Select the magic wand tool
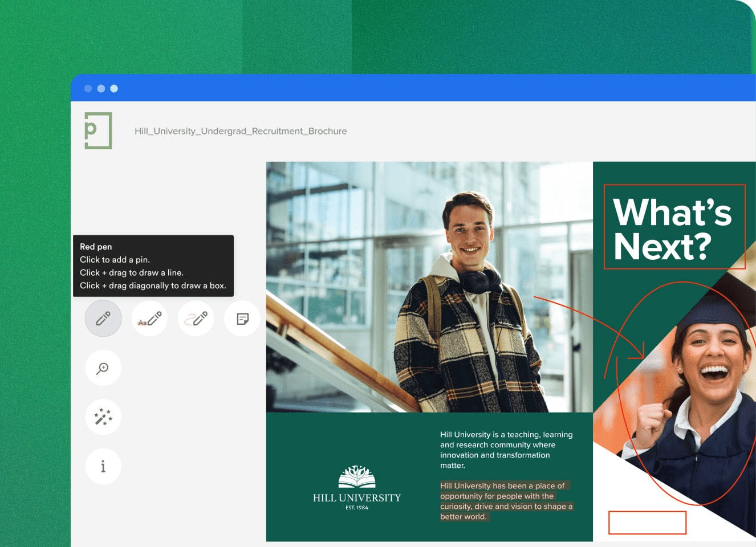Viewport: 756px width, 547px height. (x=103, y=417)
